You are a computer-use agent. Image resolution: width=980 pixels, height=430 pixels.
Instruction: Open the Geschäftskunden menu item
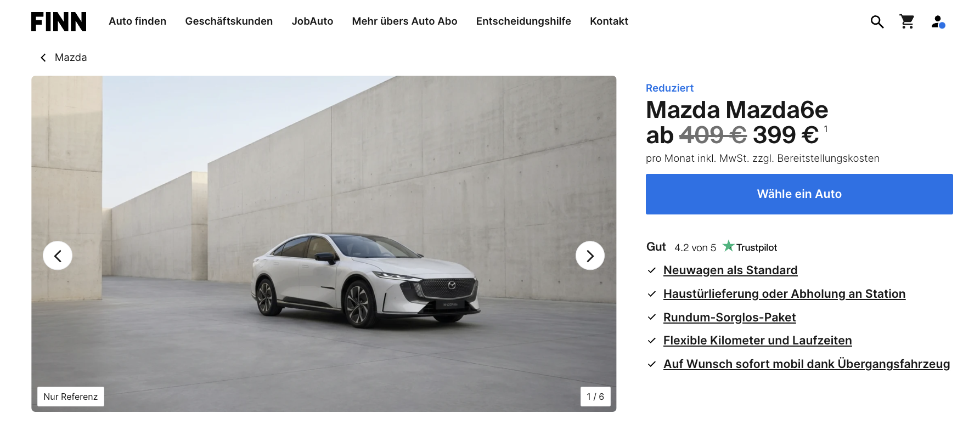[229, 21]
